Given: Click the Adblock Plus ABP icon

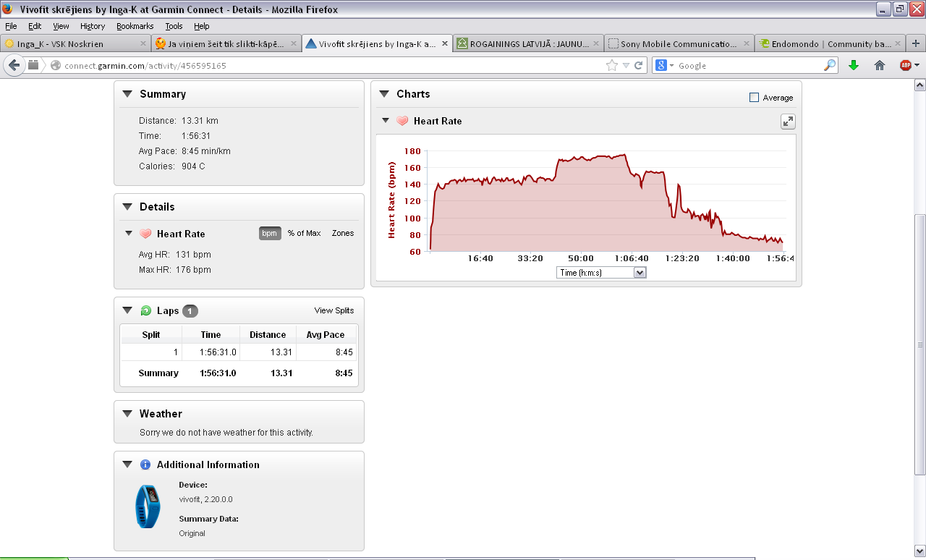Looking at the screenshot, I should click(905, 65).
